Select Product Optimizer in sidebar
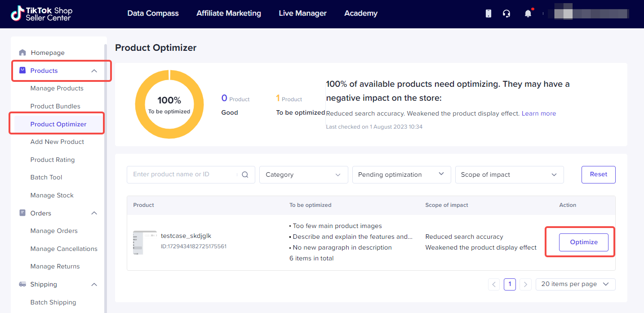 tap(58, 124)
